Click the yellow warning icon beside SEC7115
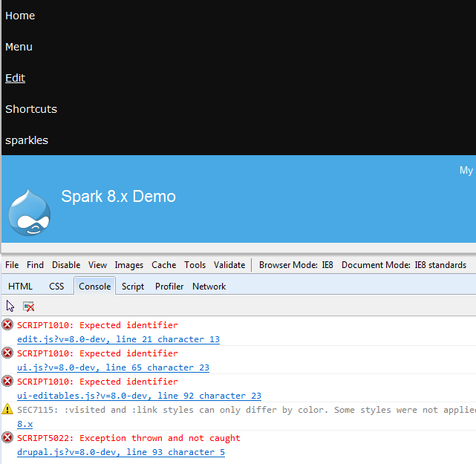476x464 pixels. coord(7,409)
